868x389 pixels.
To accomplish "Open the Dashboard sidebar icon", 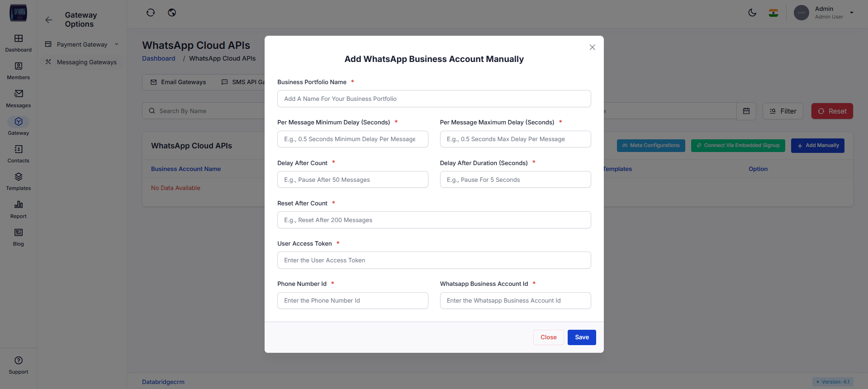I will (x=19, y=43).
